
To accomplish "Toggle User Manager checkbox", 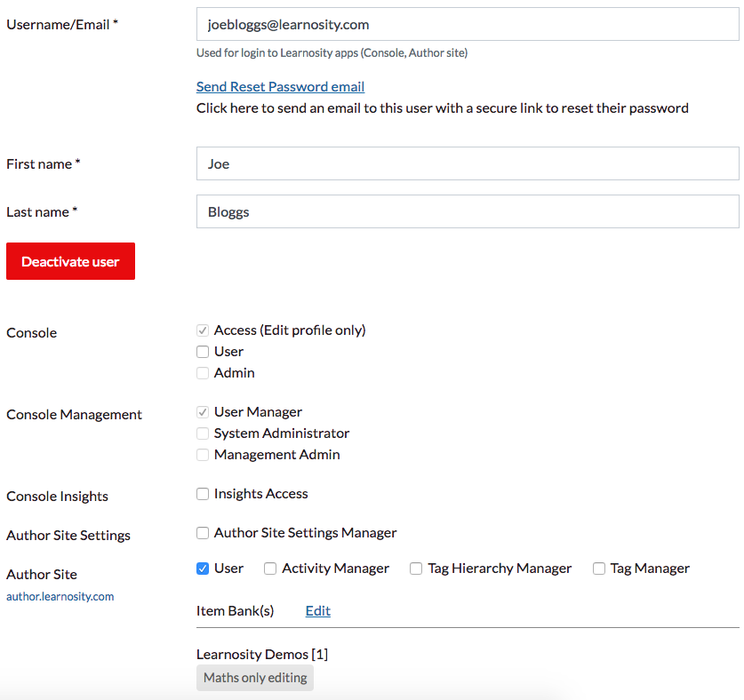I will (x=203, y=412).
